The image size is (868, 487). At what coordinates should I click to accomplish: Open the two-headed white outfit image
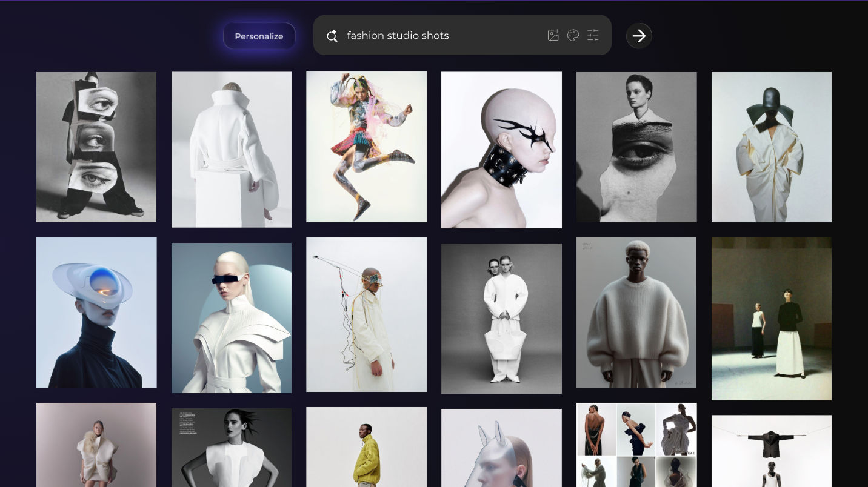tap(501, 319)
